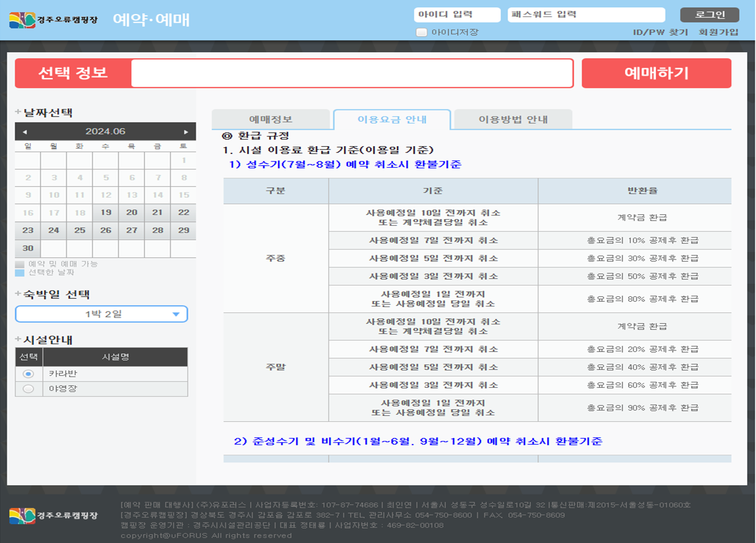This screenshot has height=543, width=756.
Task: Open the 이용방법 안내 tab
Action: [x=513, y=119]
